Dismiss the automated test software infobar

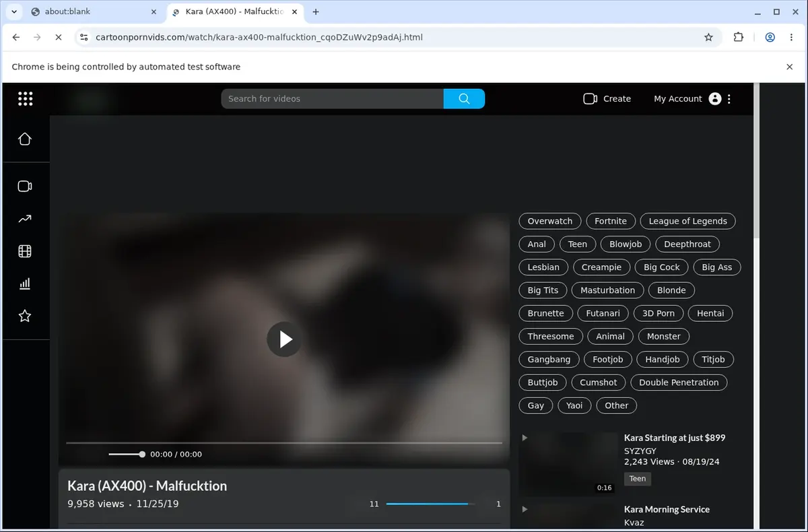click(x=790, y=67)
